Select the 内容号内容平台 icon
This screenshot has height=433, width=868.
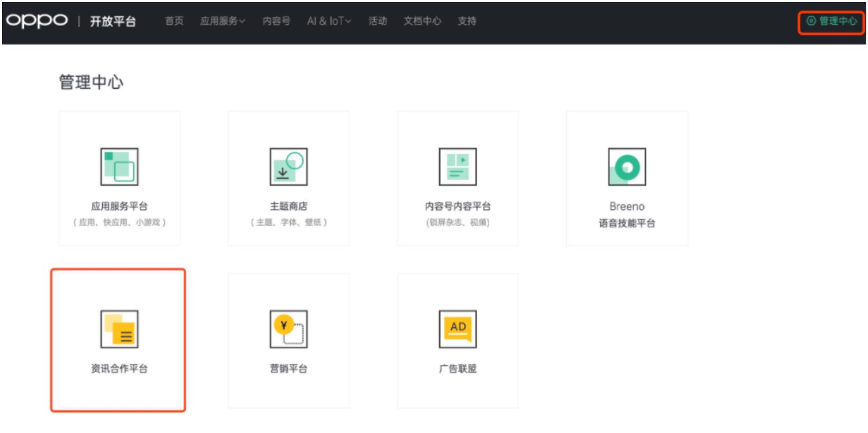(458, 167)
